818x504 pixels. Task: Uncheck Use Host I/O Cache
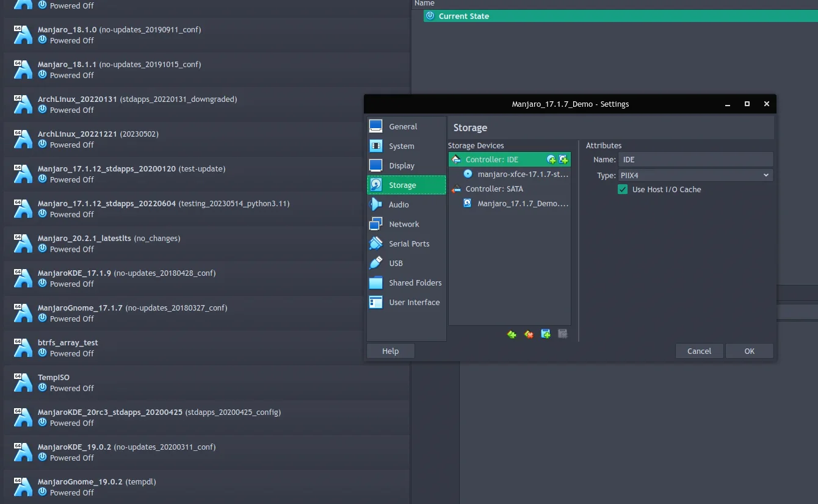pos(623,190)
